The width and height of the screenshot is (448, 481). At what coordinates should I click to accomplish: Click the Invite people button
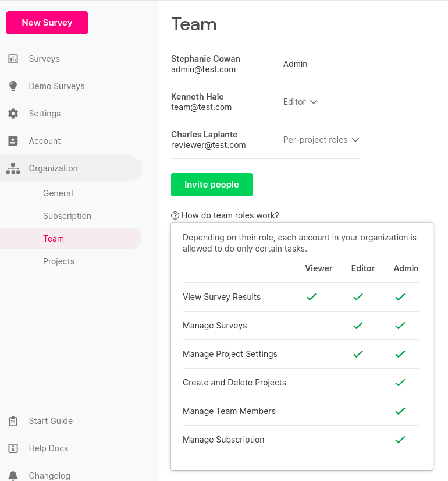click(x=212, y=185)
